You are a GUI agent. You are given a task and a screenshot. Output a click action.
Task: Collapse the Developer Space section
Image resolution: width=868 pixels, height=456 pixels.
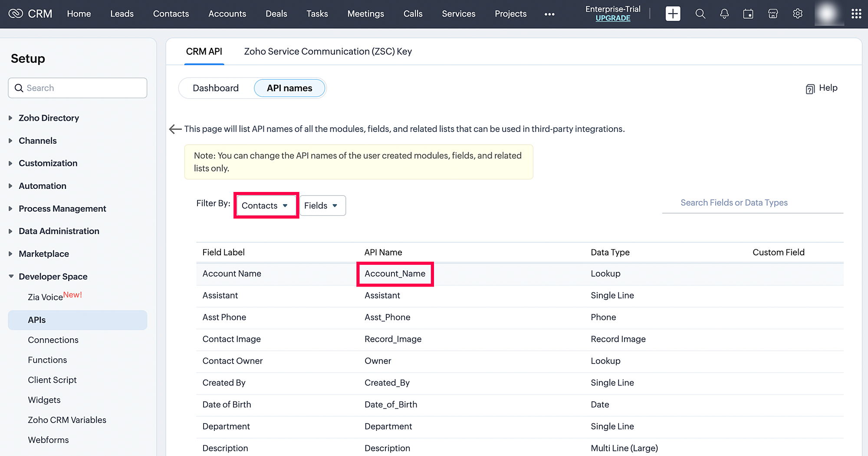pyautogui.click(x=53, y=277)
